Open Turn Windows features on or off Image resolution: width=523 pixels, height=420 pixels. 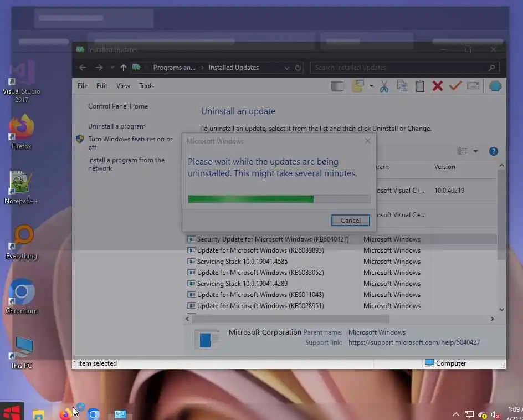(130, 143)
